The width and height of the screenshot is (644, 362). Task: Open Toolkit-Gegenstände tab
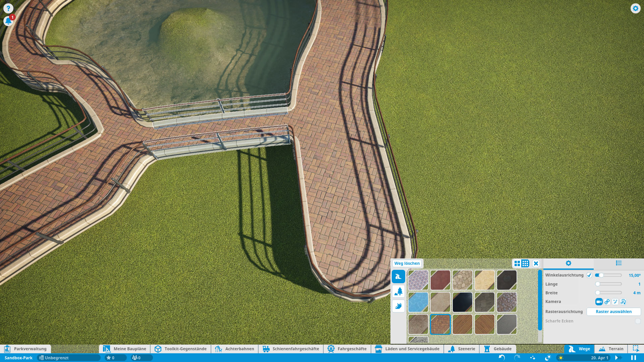coord(181,349)
